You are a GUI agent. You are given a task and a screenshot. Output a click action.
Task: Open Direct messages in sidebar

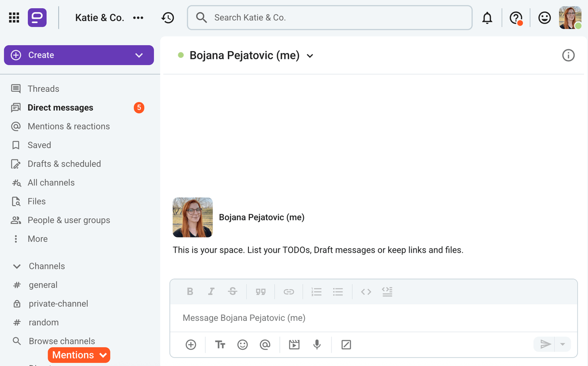pos(60,107)
